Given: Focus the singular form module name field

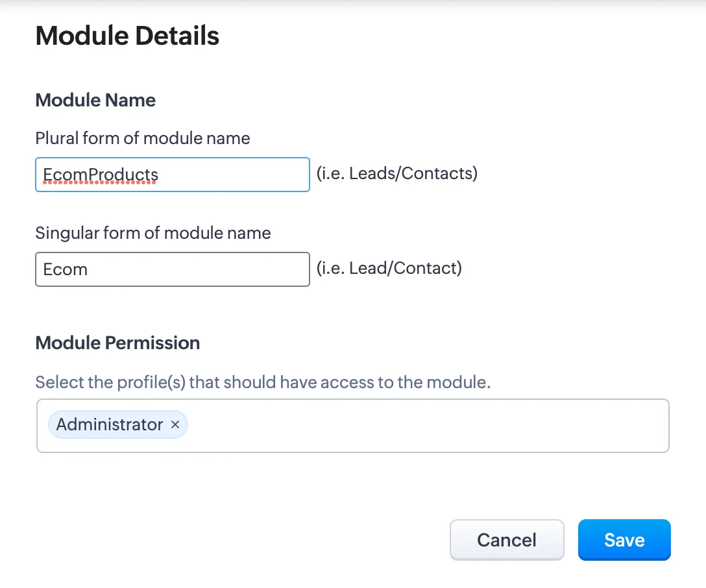Looking at the screenshot, I should (x=173, y=269).
